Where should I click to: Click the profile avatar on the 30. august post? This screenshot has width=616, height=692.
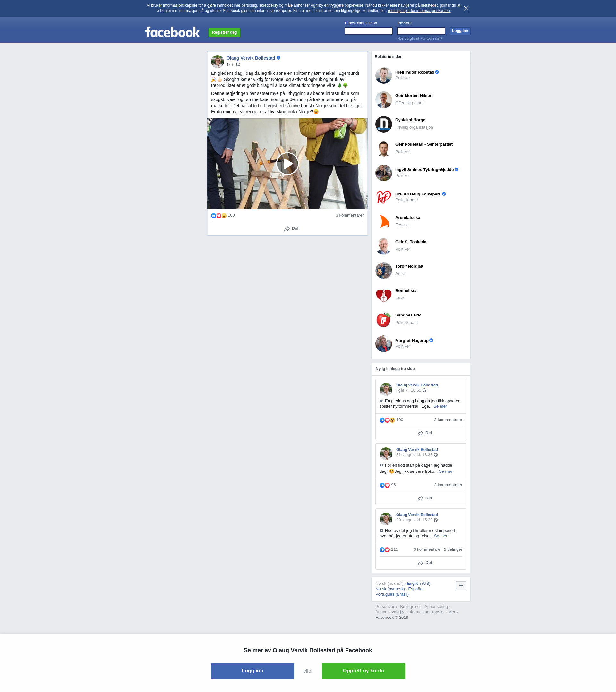tap(386, 519)
